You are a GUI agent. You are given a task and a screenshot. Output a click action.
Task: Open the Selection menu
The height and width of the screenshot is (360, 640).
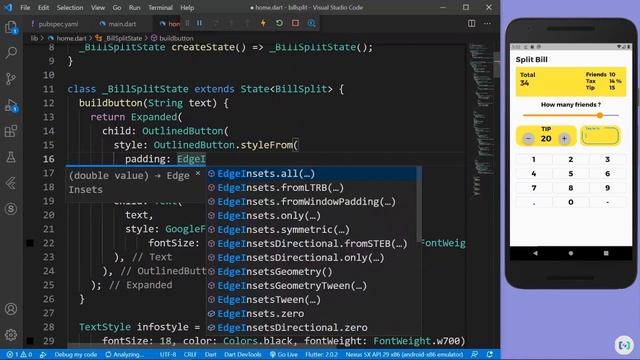tap(70, 7)
